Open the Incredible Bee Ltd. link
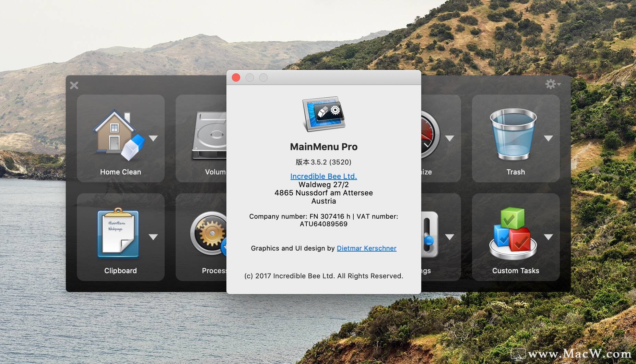Screen dimensions: 636x364 [323, 176]
